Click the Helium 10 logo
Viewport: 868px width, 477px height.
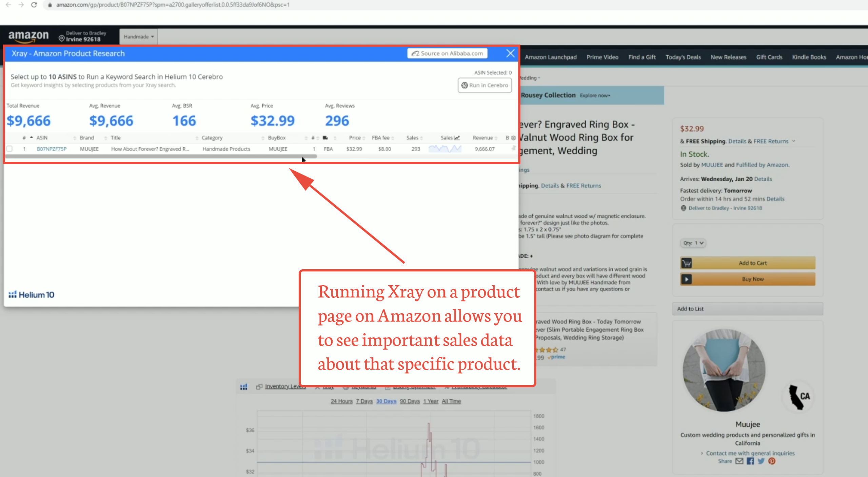(x=31, y=295)
